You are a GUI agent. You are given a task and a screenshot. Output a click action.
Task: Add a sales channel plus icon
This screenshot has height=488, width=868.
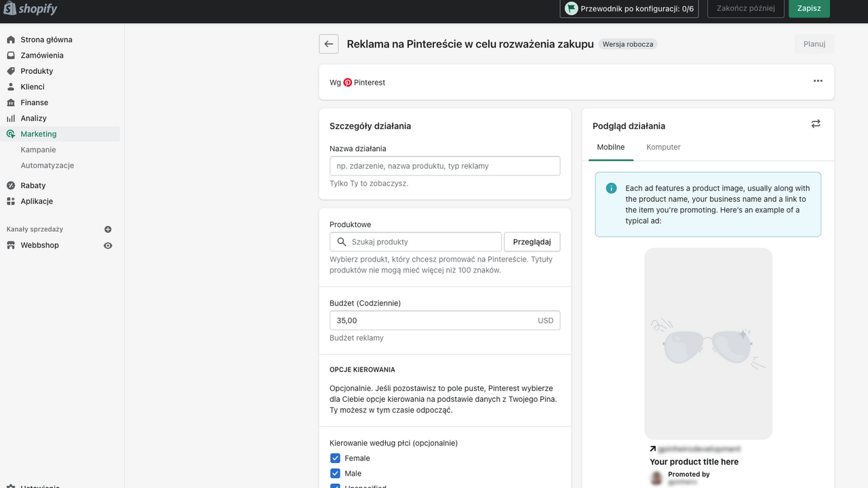click(108, 229)
